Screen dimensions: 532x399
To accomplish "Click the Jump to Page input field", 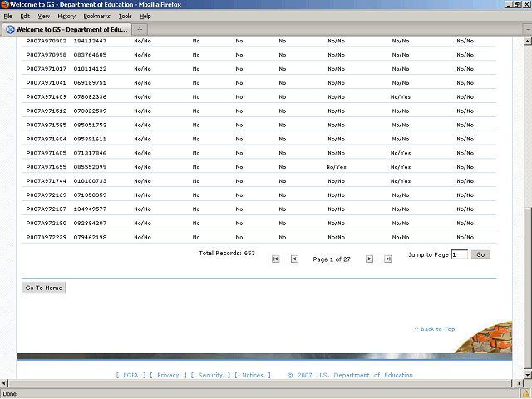I will click(x=459, y=254).
